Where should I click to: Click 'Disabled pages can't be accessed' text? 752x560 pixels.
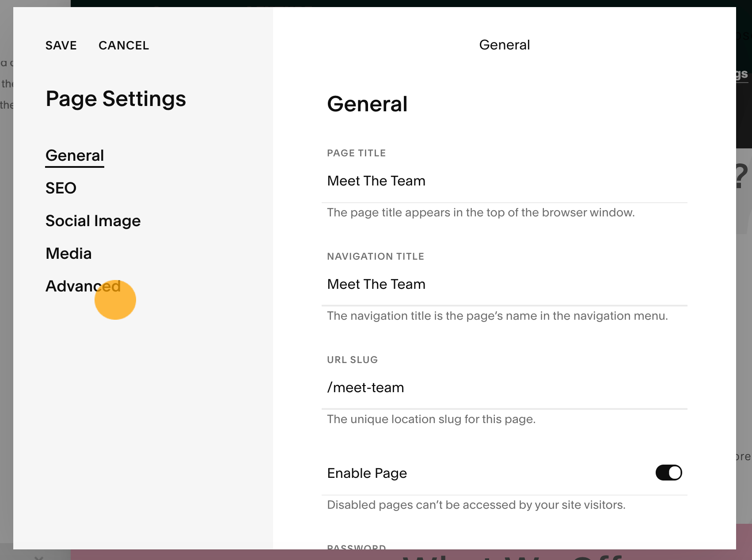(x=476, y=505)
